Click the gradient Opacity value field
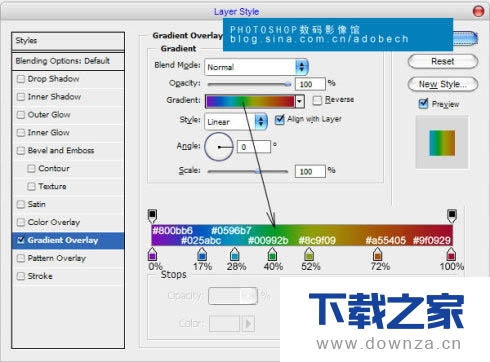This screenshot has width=490, height=362. tap(310, 84)
